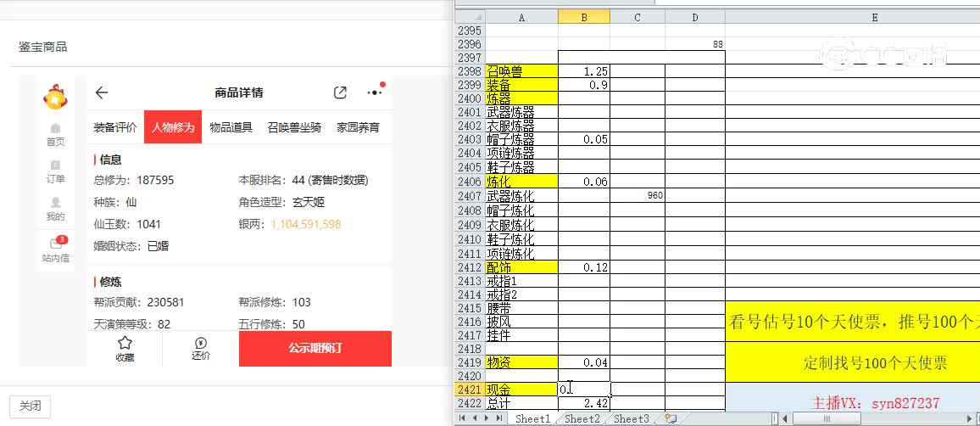Screen dimensions: 980x426
Task: Click the 总计 cell
Action: [x=522, y=403]
